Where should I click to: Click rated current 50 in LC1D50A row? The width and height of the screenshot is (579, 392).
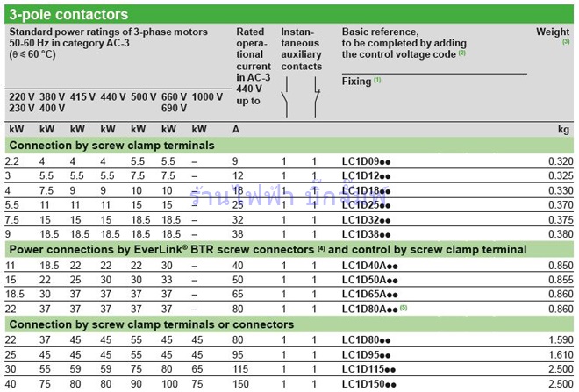(238, 280)
